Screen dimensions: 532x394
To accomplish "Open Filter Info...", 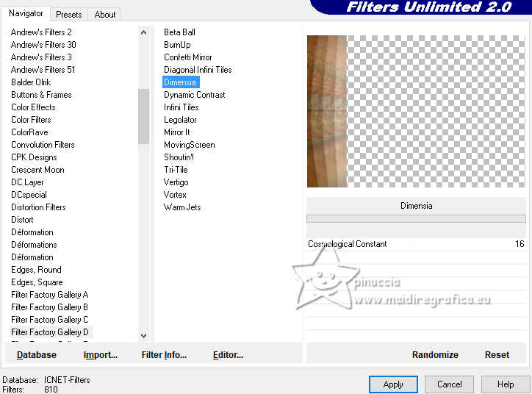I will pos(164,355).
